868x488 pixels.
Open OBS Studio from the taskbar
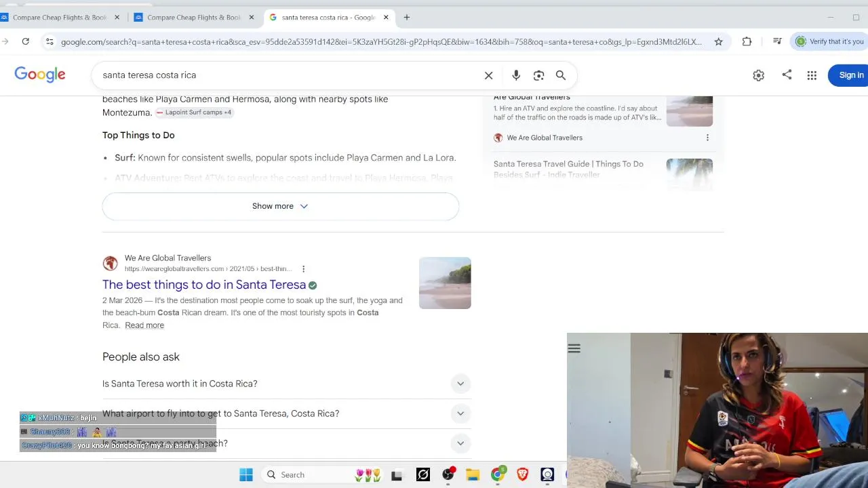pos(448,474)
